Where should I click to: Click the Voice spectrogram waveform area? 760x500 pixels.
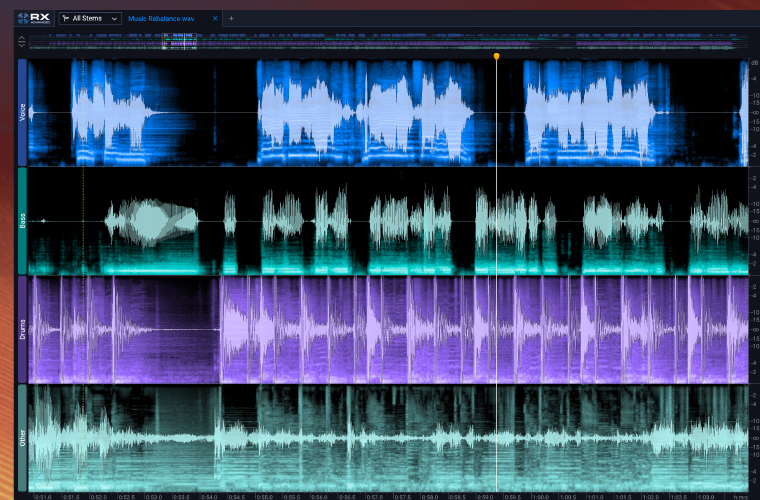pos(380,112)
